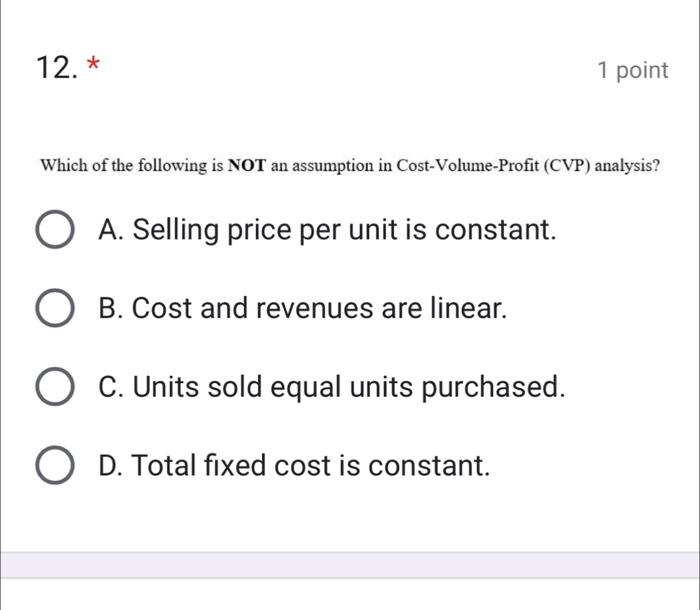Mark the radio button for option C
Image resolution: width=700 pixels, height=610 pixels.
click(55, 386)
